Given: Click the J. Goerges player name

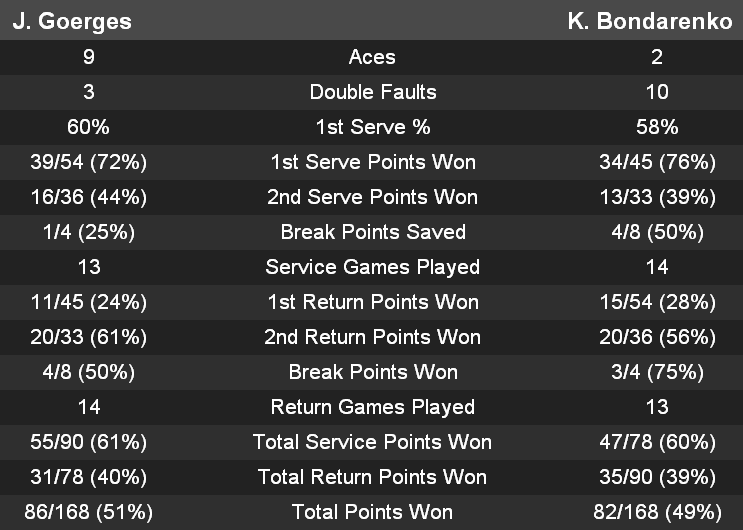Looking at the screenshot, I should (71, 21).
